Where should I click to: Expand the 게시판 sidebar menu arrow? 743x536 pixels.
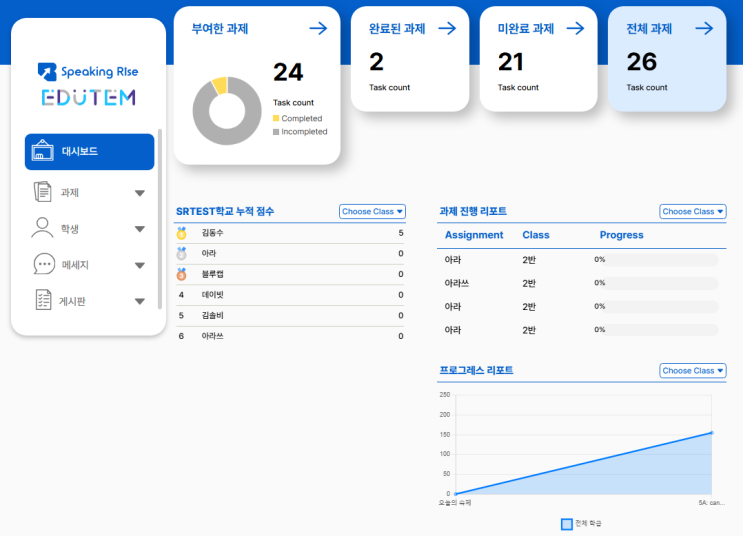pos(140,301)
